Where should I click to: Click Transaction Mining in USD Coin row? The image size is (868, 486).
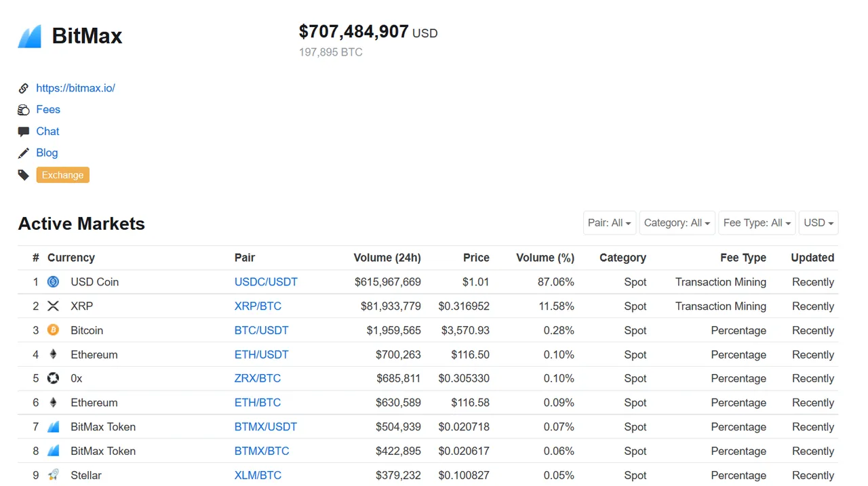coord(721,282)
